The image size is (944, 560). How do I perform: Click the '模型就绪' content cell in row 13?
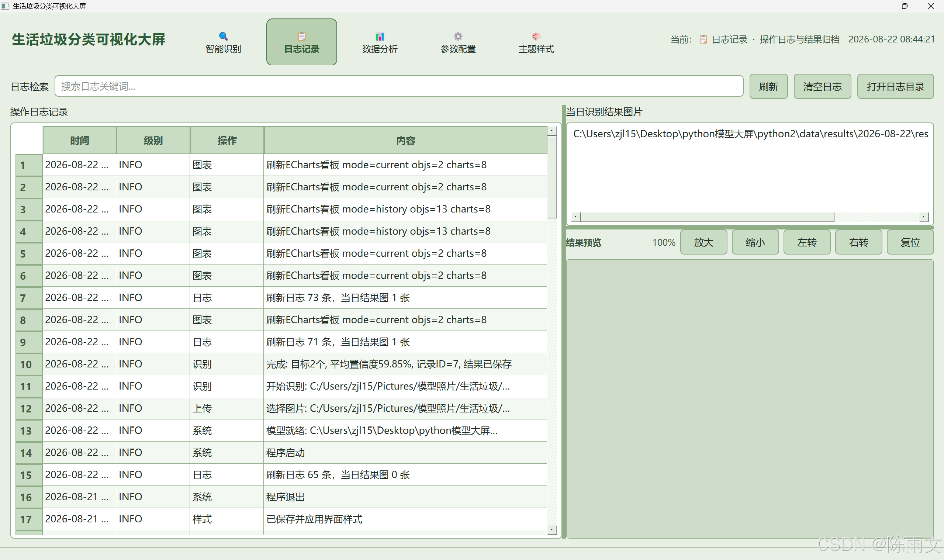[405, 431]
